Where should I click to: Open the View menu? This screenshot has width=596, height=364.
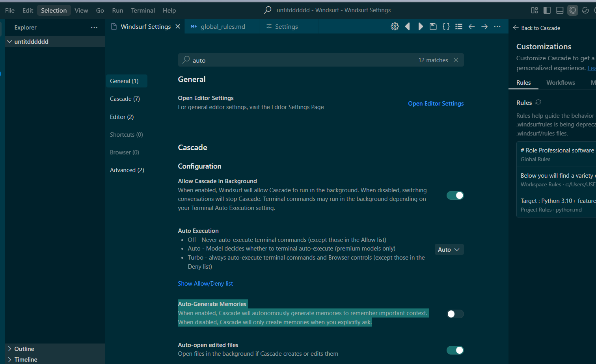tap(81, 10)
